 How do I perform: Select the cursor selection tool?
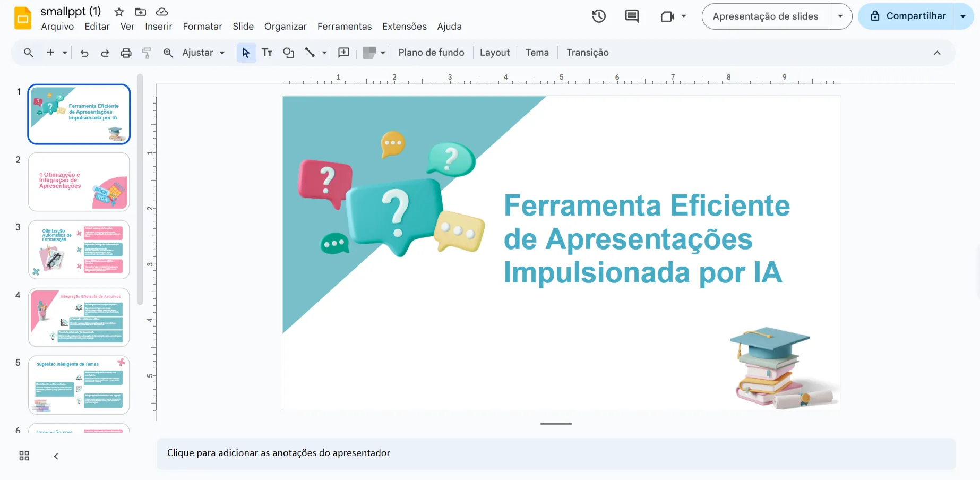tap(246, 53)
